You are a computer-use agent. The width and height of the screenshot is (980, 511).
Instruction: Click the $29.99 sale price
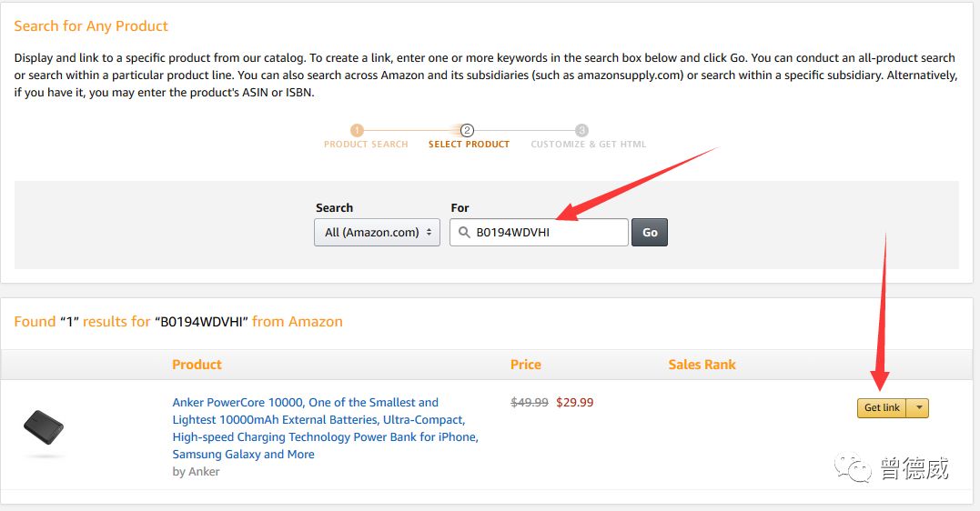[574, 402]
